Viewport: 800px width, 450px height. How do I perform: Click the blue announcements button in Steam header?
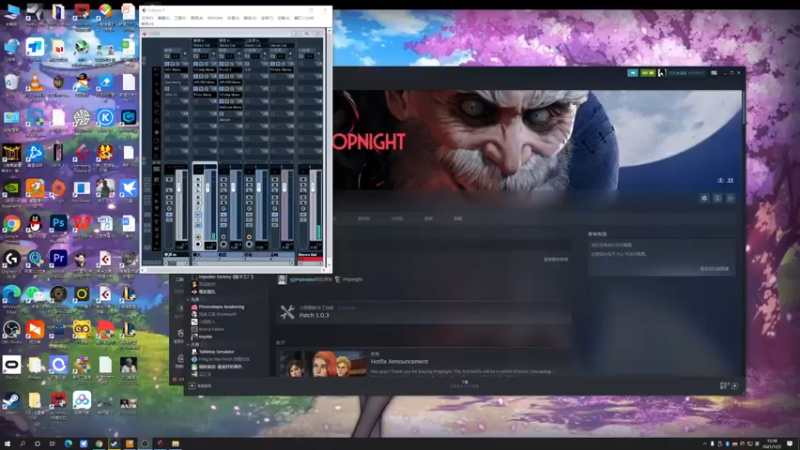point(633,73)
